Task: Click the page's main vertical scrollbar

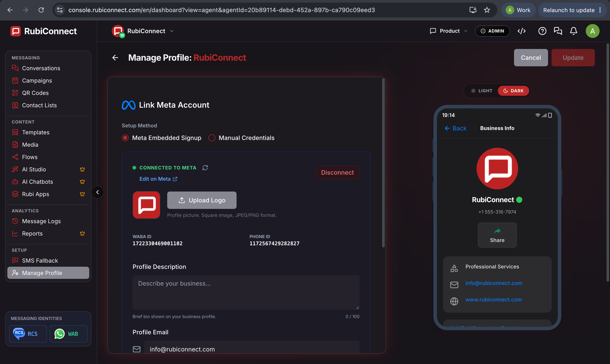Action: (x=608, y=162)
